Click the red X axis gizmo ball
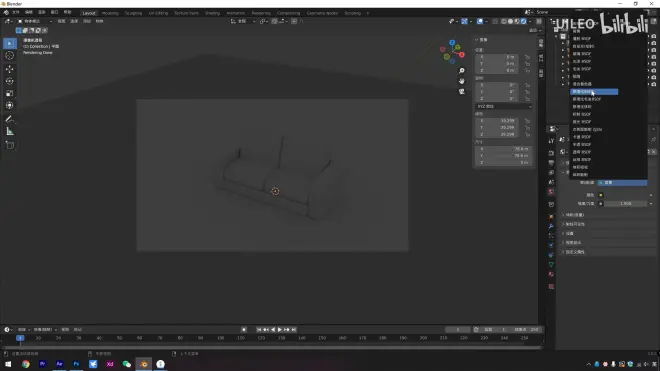The image size is (660, 371). pyautogui.click(x=462, y=55)
